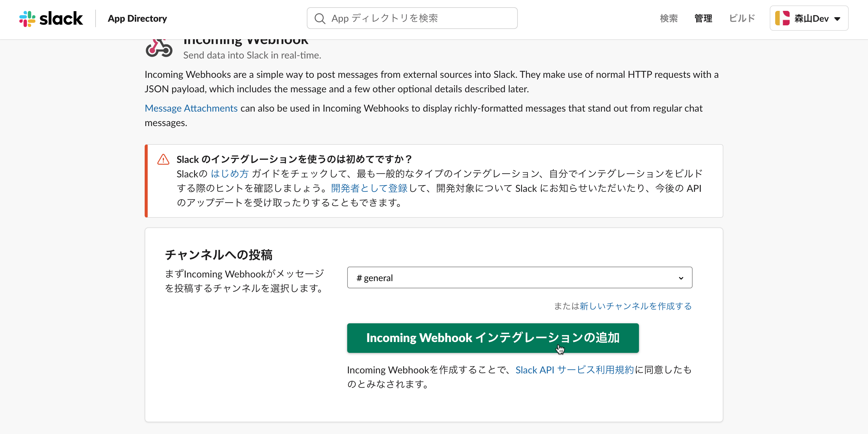Click 開発者として登録 link
Image resolution: width=868 pixels, height=434 pixels.
click(369, 188)
